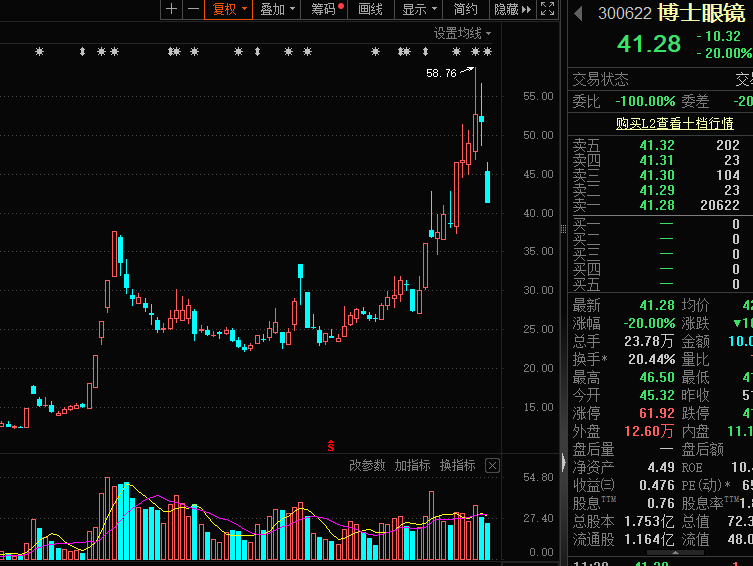Click the red S marker on chart
The height and width of the screenshot is (566, 753).
331,443
